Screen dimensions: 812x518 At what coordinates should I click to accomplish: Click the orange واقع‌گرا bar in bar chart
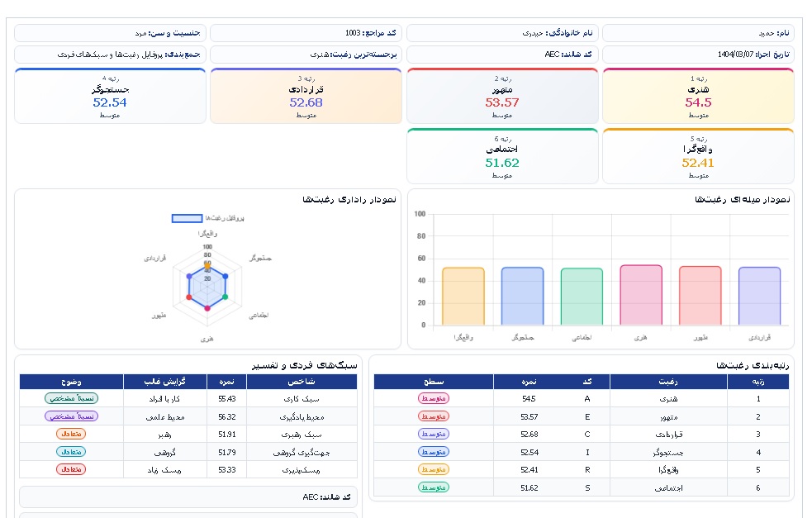[x=463, y=297]
